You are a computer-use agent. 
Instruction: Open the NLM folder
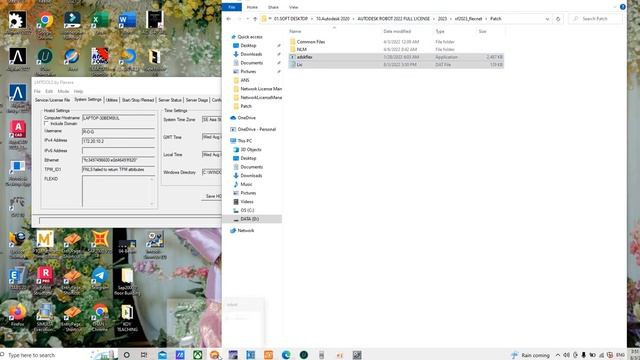pos(301,49)
